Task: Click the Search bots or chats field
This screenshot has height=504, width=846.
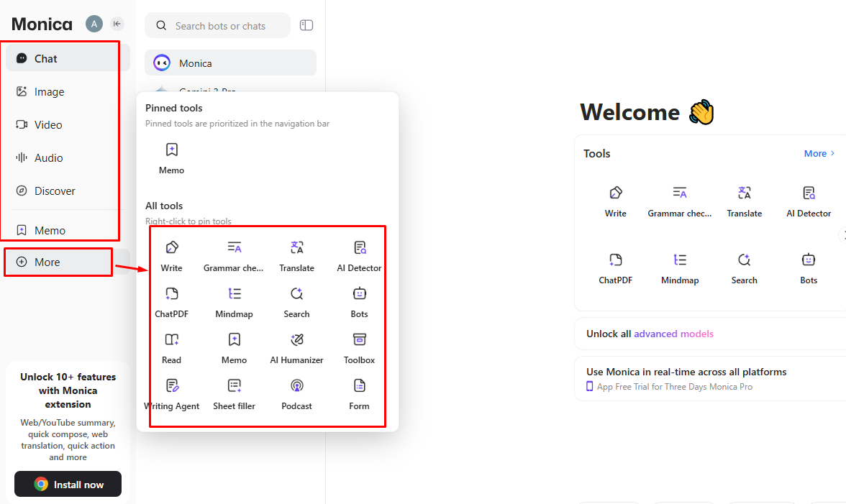Action: (217, 25)
